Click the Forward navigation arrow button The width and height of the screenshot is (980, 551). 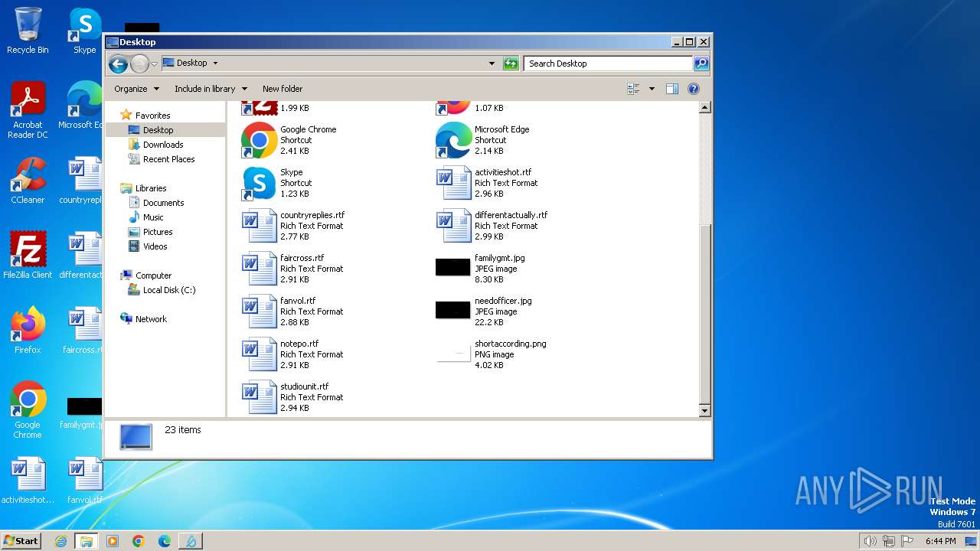(x=139, y=64)
